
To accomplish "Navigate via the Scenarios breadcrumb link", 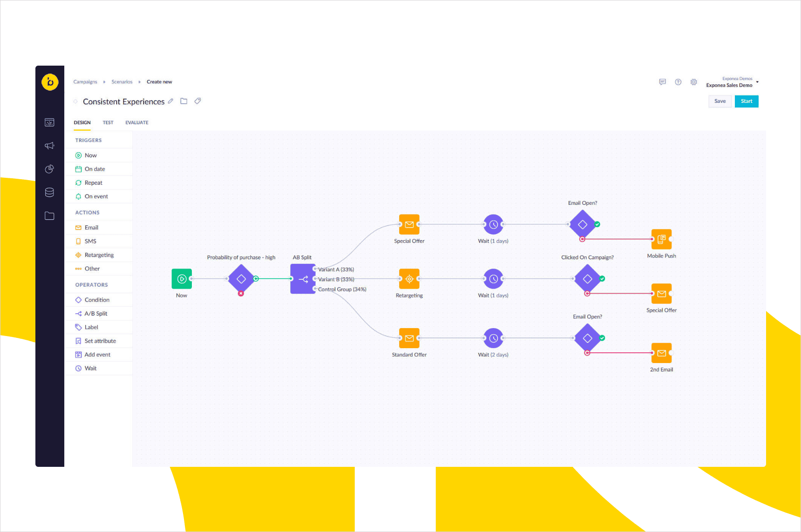I will (x=122, y=81).
